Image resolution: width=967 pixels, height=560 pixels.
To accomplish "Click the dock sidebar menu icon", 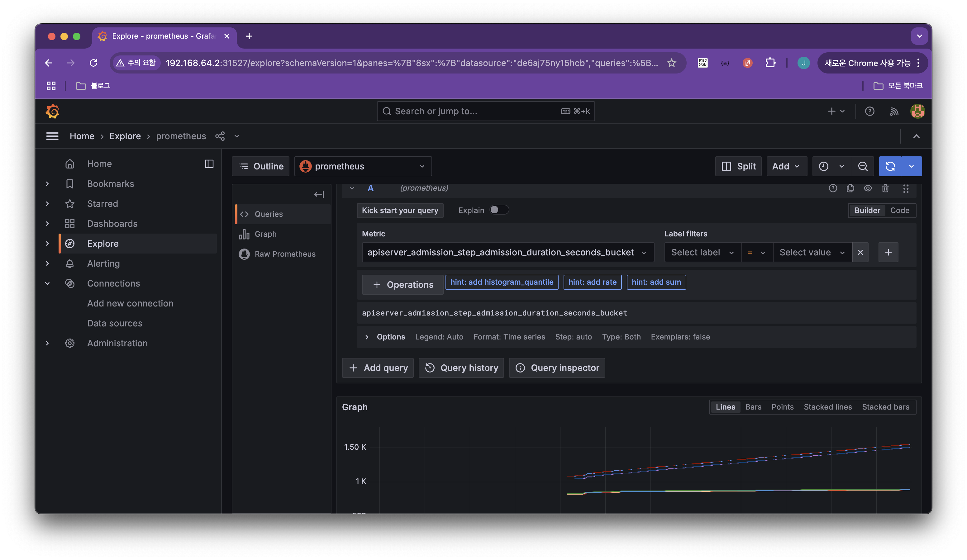I will point(209,164).
